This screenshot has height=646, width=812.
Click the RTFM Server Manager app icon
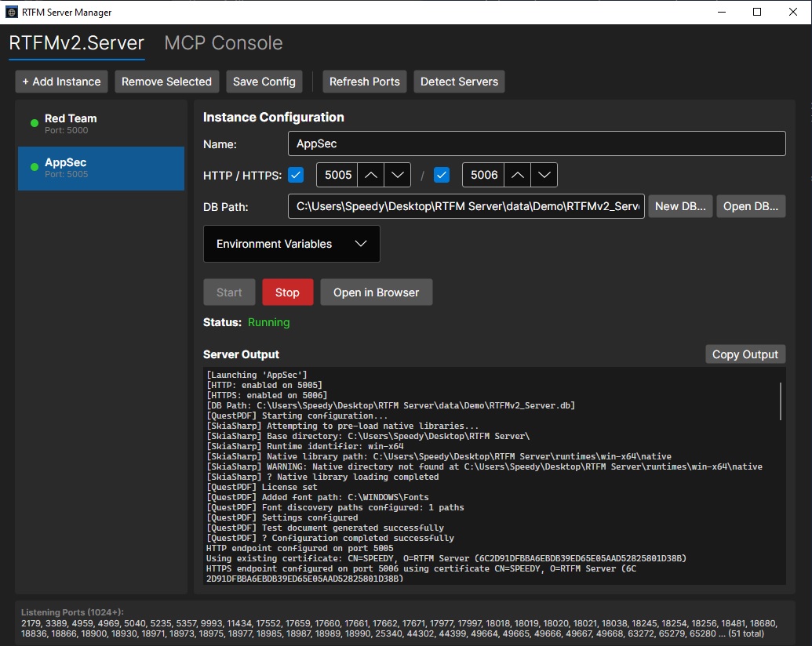[12, 12]
